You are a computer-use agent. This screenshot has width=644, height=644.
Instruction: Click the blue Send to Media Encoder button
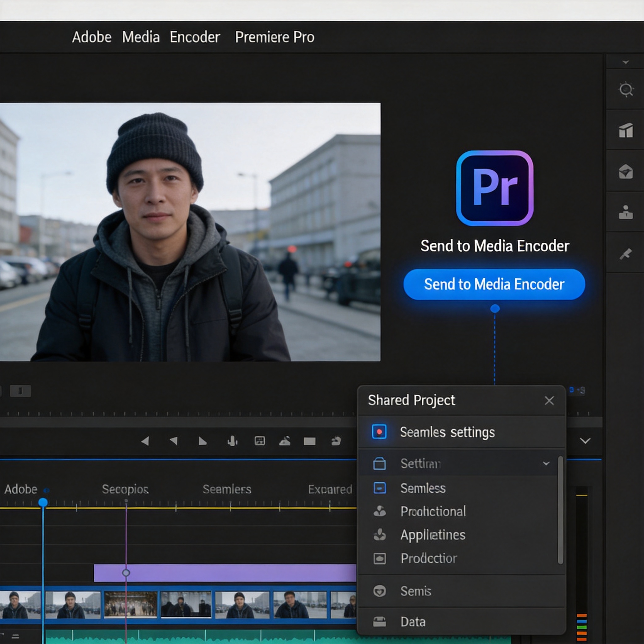494,284
